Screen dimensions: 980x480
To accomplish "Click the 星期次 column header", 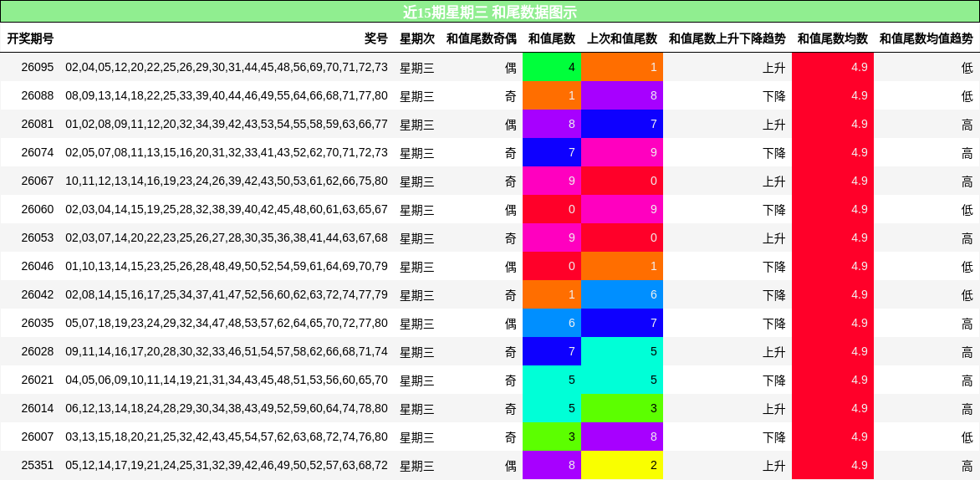I will 417,38.
